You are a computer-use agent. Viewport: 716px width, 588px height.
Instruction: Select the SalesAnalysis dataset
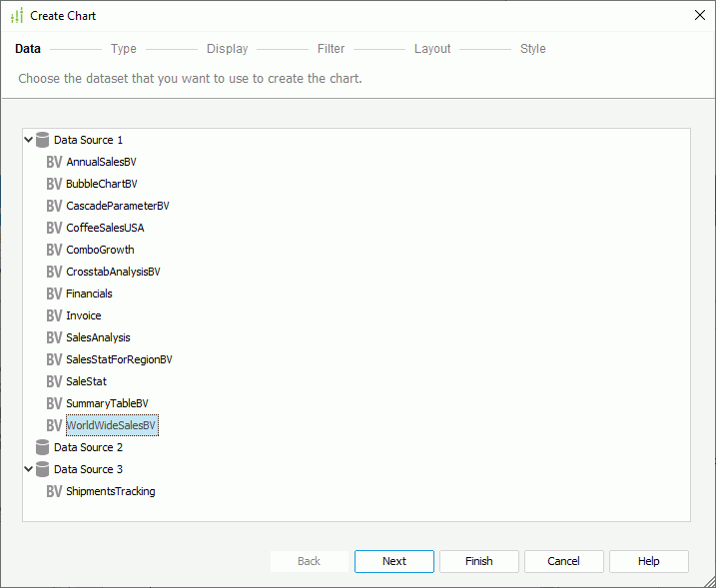coord(98,337)
